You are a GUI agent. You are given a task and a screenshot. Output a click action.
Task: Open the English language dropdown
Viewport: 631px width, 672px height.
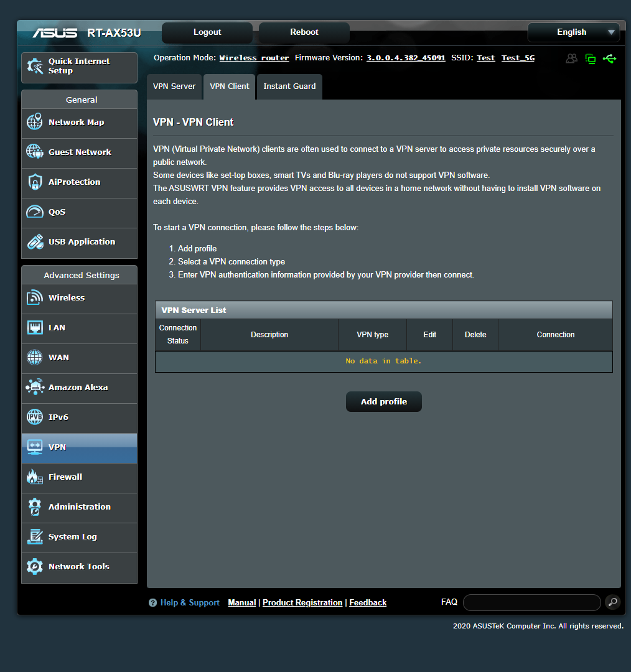pyautogui.click(x=573, y=32)
